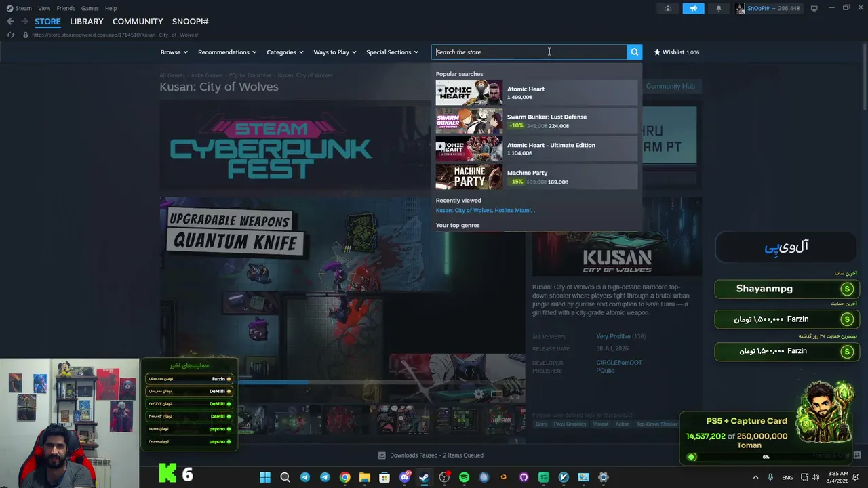This screenshot has height=488, width=868.
Task: Click the Steam forward navigation arrow
Action: click(x=24, y=22)
